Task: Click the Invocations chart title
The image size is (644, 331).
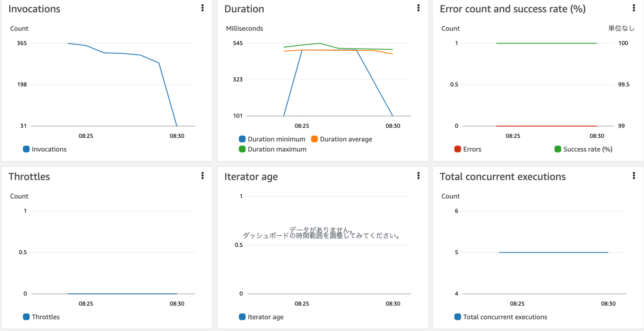Action: [x=34, y=9]
